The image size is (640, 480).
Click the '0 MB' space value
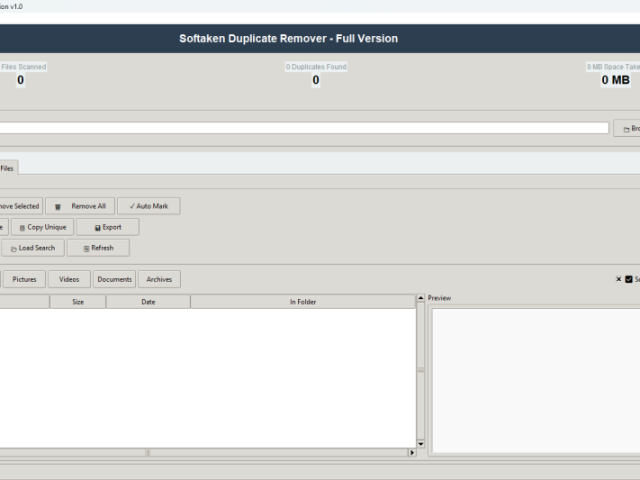point(616,80)
